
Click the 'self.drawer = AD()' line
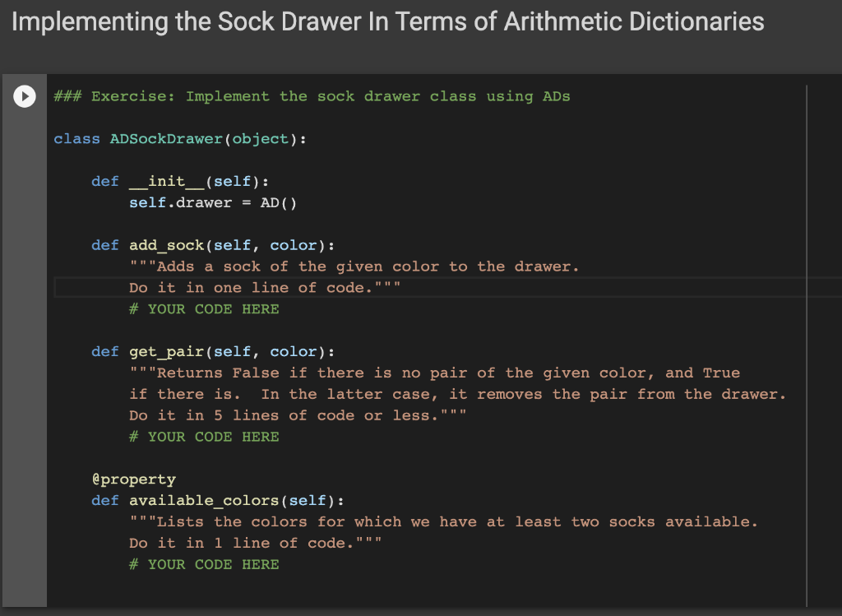[212, 202]
